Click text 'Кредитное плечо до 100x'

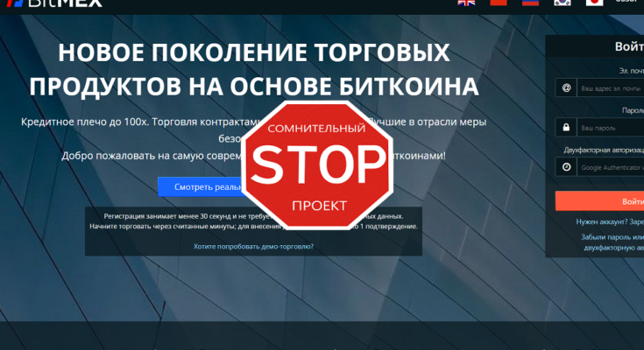pyautogui.click(x=85, y=122)
